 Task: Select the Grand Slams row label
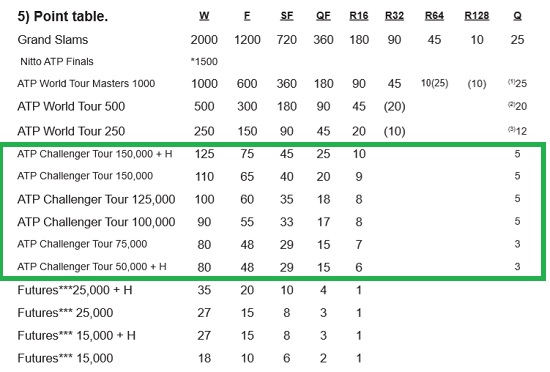coord(53,40)
